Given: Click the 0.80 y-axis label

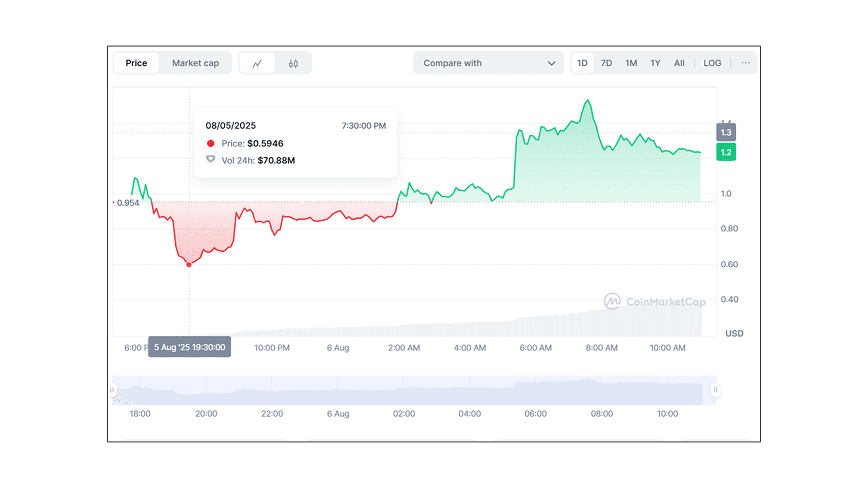Looking at the screenshot, I should coord(729,228).
